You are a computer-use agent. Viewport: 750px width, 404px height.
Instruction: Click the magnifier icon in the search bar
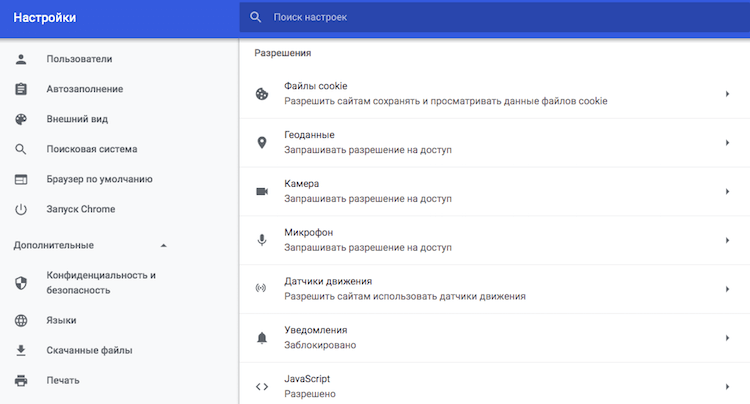pyautogui.click(x=257, y=18)
